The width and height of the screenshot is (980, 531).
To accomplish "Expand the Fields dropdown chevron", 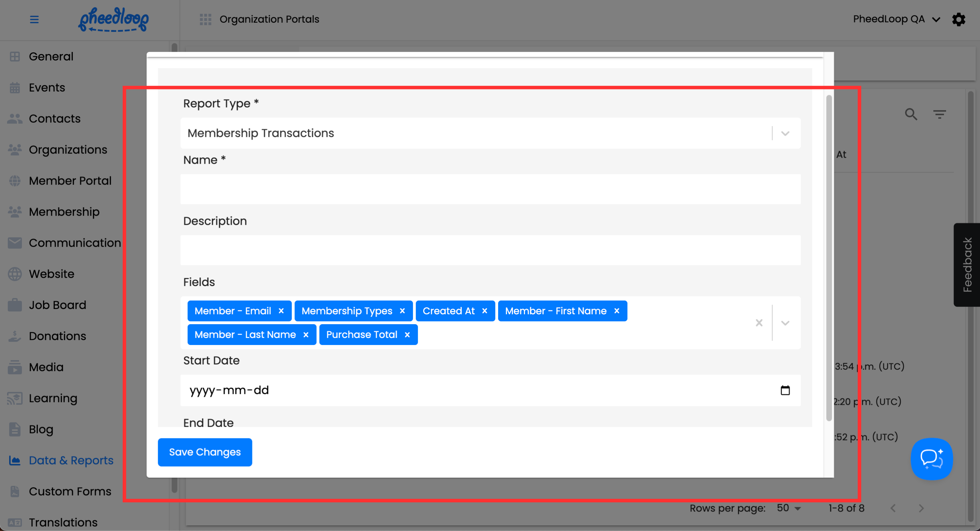I will click(x=785, y=323).
